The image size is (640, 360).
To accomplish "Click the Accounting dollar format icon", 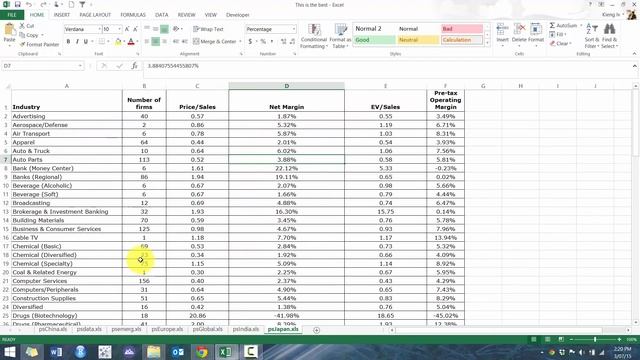I will pos(250,42).
